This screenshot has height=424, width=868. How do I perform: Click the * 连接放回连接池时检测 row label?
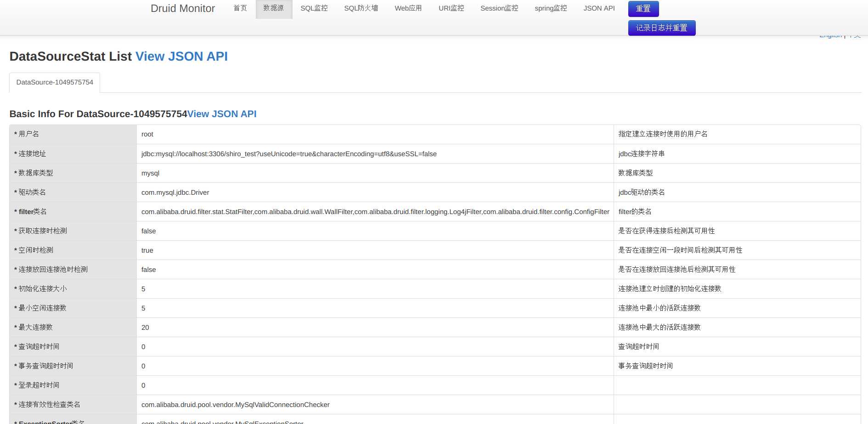(51, 270)
